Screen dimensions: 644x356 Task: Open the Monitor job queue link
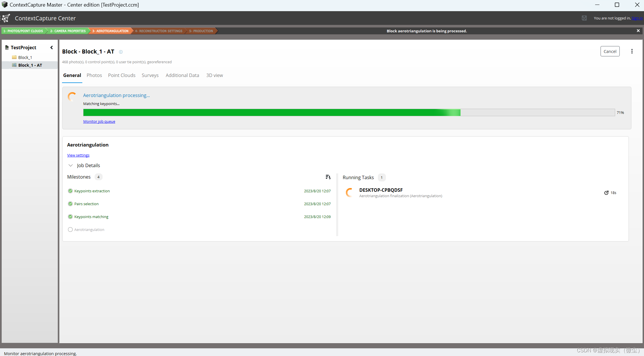pos(99,121)
